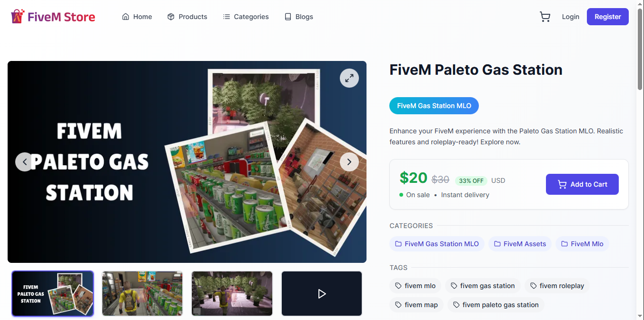
Task: Open the Home menu item
Action: [137, 17]
